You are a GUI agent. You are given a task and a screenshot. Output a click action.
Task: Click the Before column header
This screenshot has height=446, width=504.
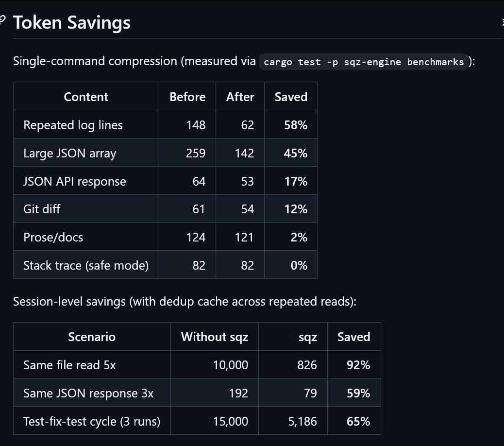pyautogui.click(x=187, y=97)
